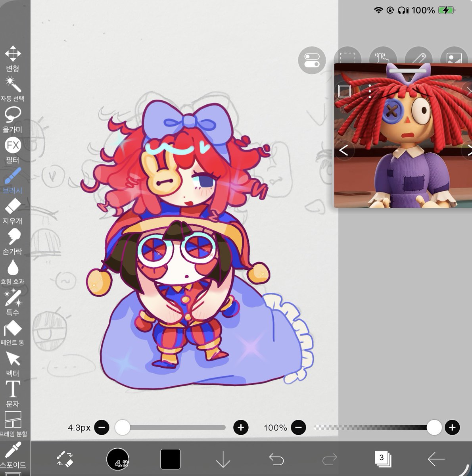
Task: Open the FX Filter (필터) tool
Action: pyautogui.click(x=13, y=150)
